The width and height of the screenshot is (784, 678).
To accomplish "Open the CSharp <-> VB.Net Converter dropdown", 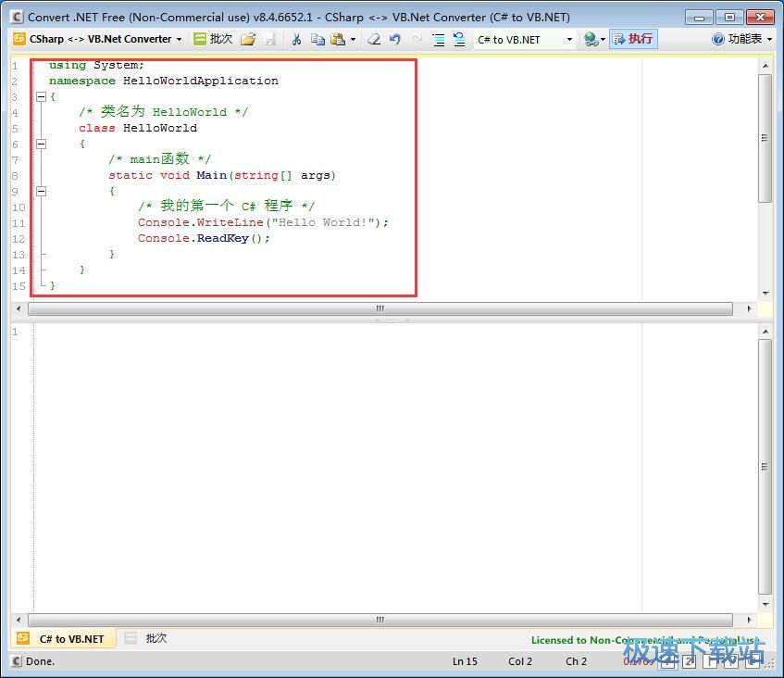I will click(x=98, y=39).
